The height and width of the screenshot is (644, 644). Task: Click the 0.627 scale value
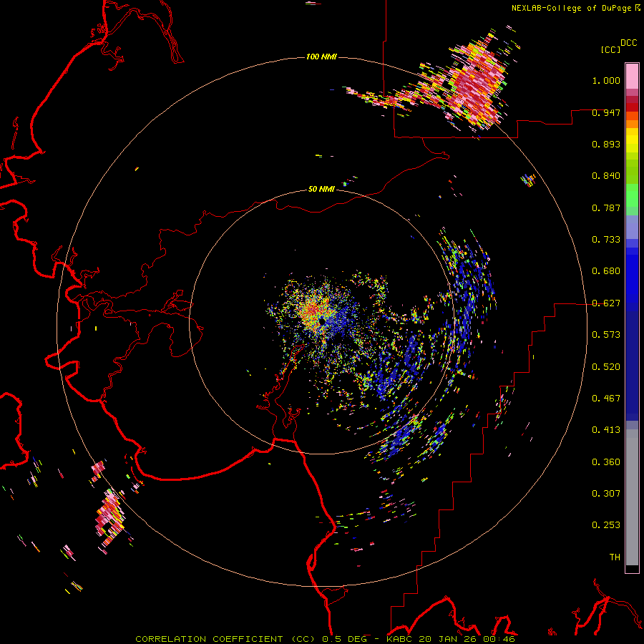pos(606,303)
